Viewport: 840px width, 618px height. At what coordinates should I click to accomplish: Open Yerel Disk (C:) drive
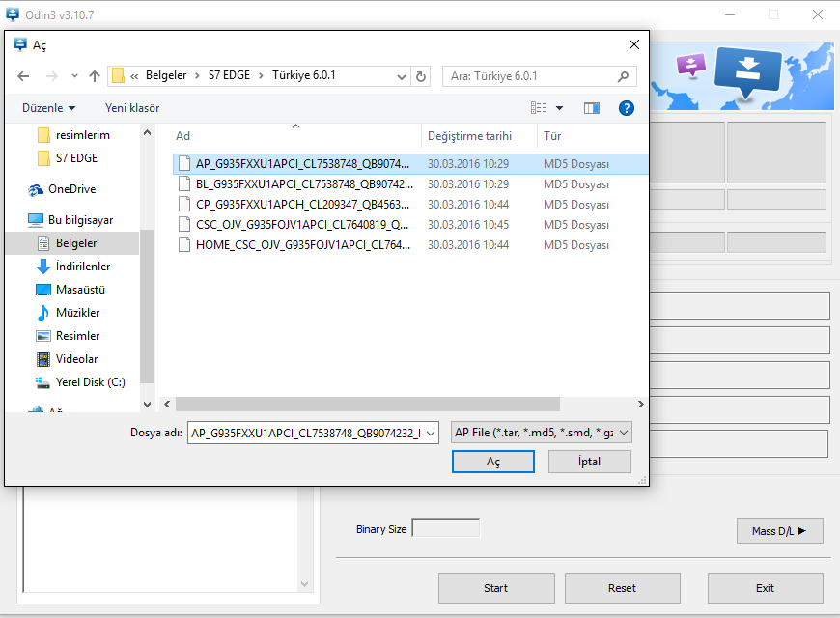[90, 382]
